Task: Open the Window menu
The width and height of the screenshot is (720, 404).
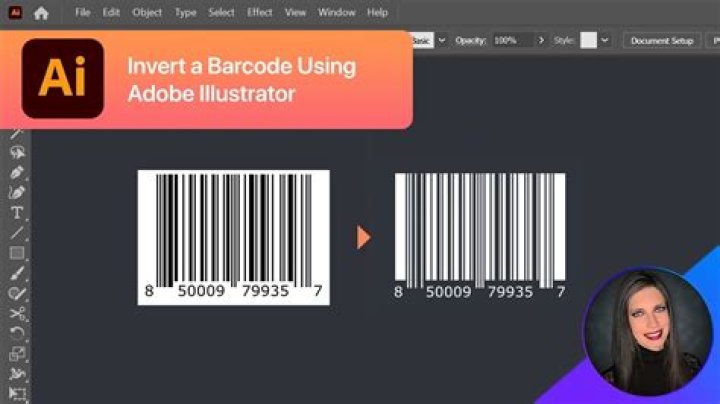Action: tap(337, 12)
